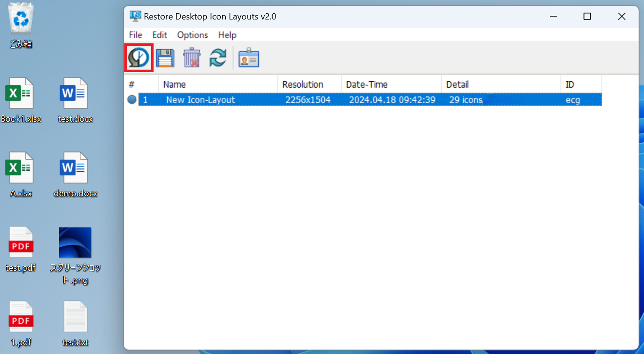Close the Restore Desktop Icon Layouts window
Viewport: 644px width, 354px height.
coord(622,17)
